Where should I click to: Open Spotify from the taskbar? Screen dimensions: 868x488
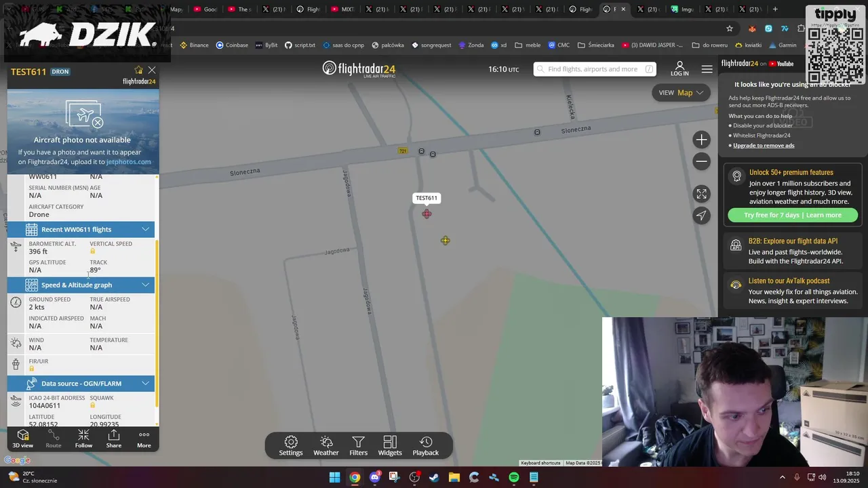click(514, 477)
